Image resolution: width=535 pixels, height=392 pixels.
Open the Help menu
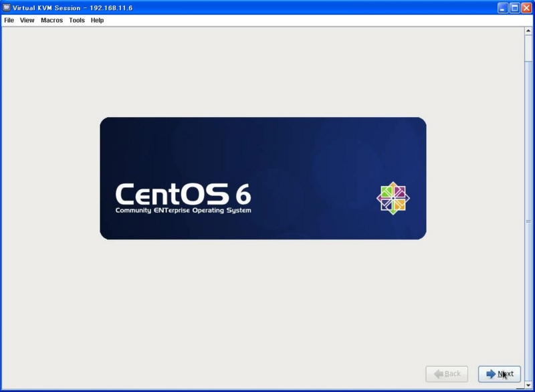click(97, 20)
